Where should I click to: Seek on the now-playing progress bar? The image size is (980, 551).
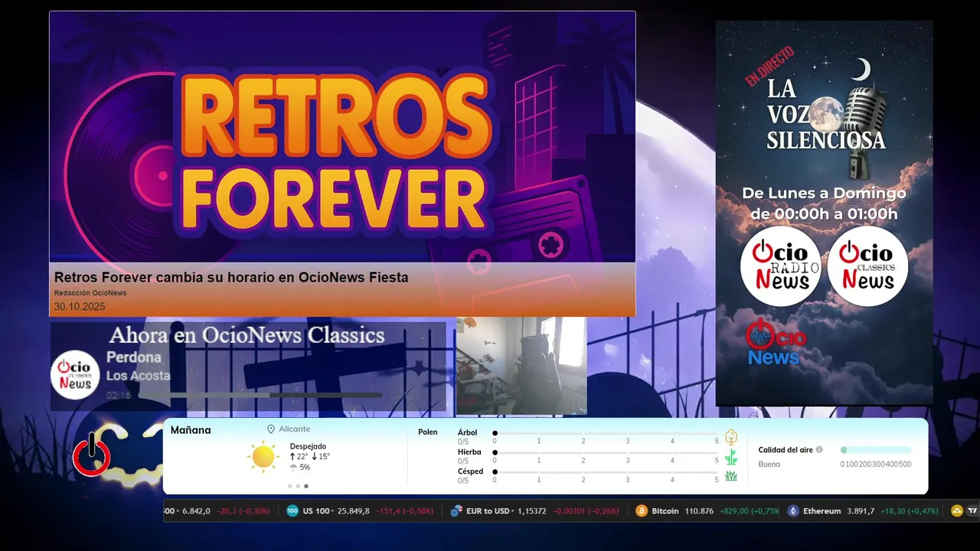[x=260, y=396]
